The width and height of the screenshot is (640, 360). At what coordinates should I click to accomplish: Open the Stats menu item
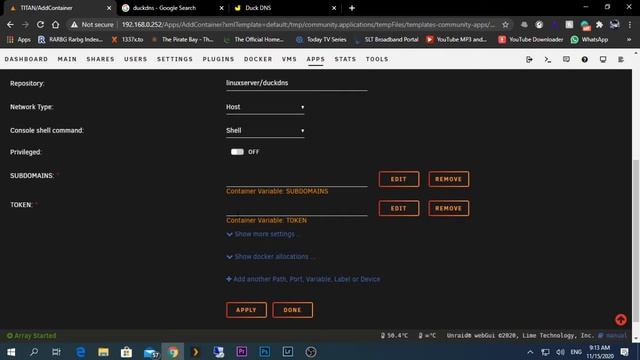(345, 59)
